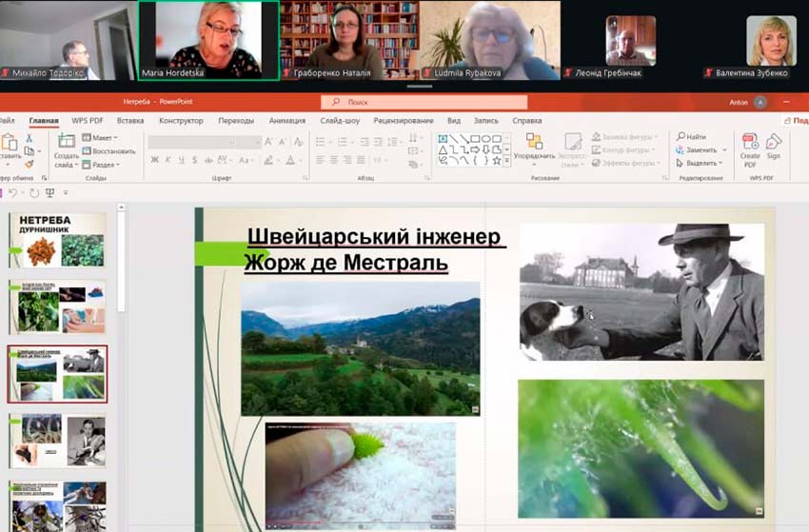
Task: Click the Format Painter brush icon
Action: [x=30, y=163]
